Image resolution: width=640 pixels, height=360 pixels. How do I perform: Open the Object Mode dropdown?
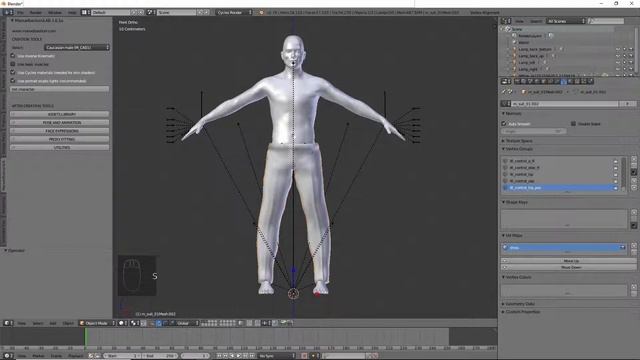97,323
